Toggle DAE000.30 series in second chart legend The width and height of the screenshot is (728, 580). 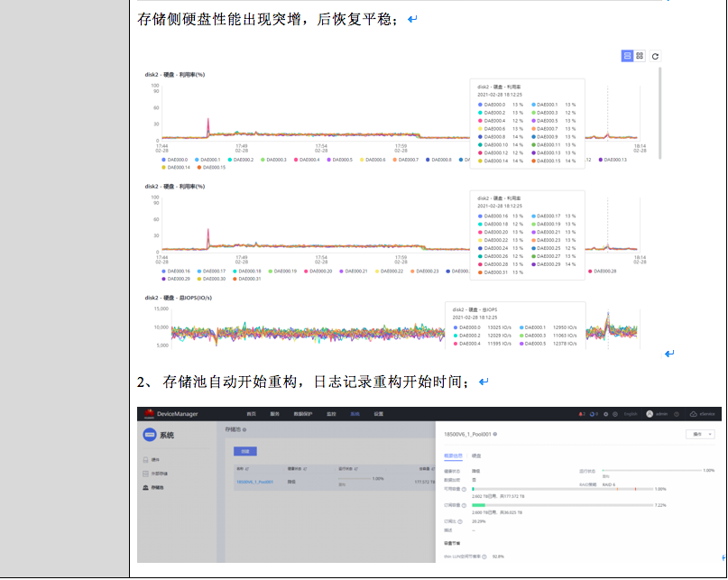[x=211, y=279]
